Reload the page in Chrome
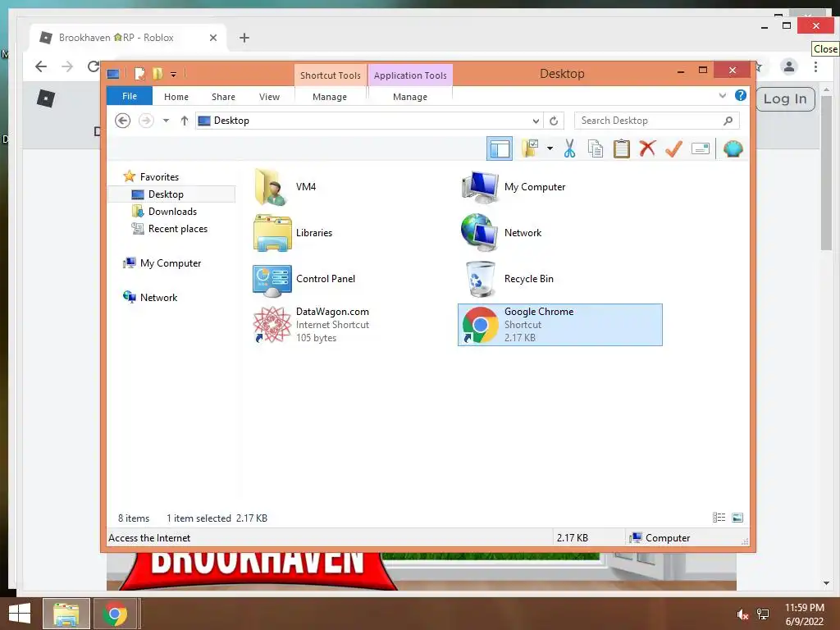 point(94,66)
